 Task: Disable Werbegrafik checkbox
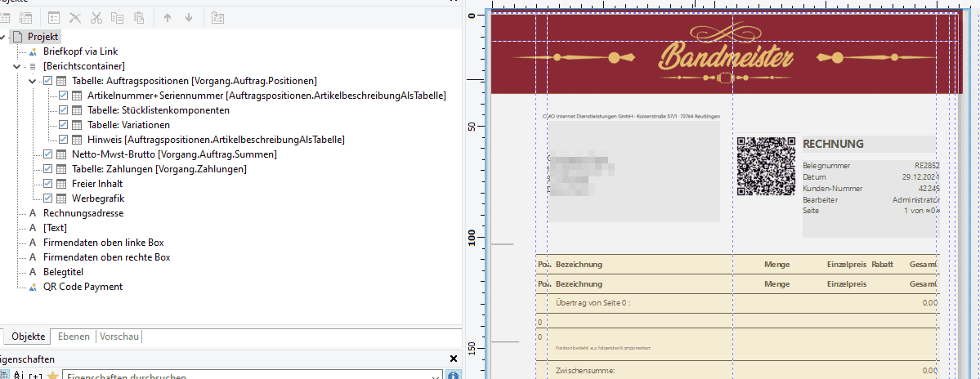(x=48, y=198)
